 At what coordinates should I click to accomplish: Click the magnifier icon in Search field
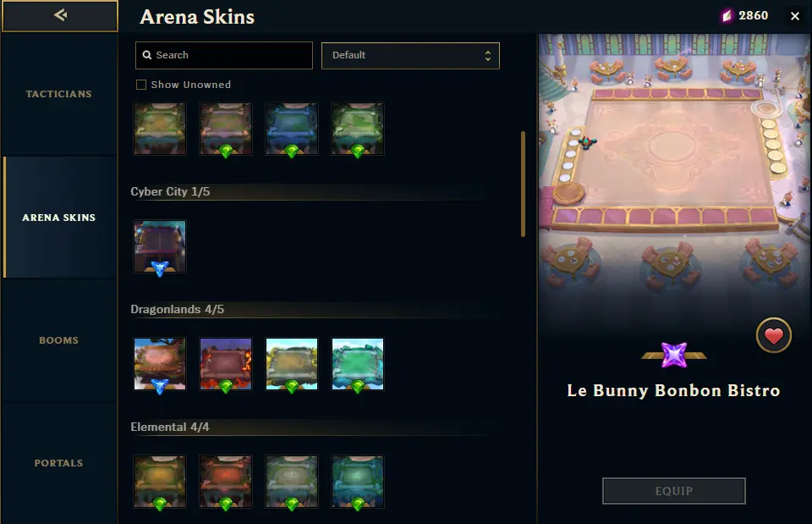[x=147, y=55]
